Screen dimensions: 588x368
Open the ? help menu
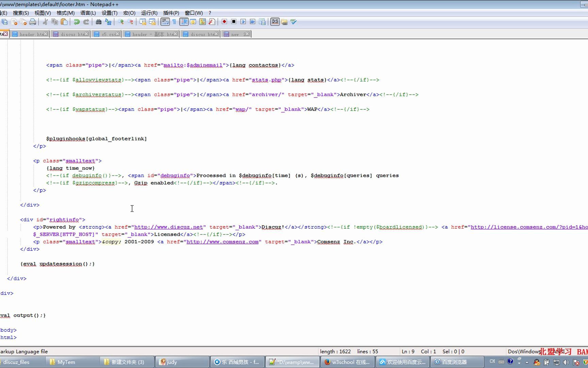point(210,13)
